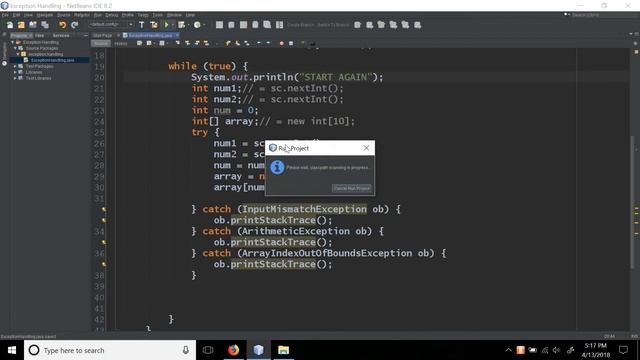Viewport: 640px width, 360px height.
Task: Click the Firefox icon in taskbar
Action: (x=233, y=350)
